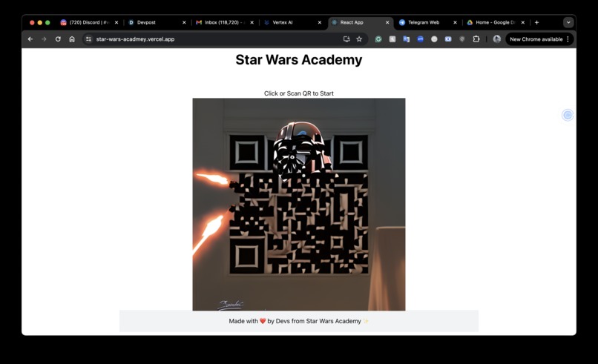The image size is (598, 364).
Task: Go forward with the forward arrow
Action: (x=44, y=39)
